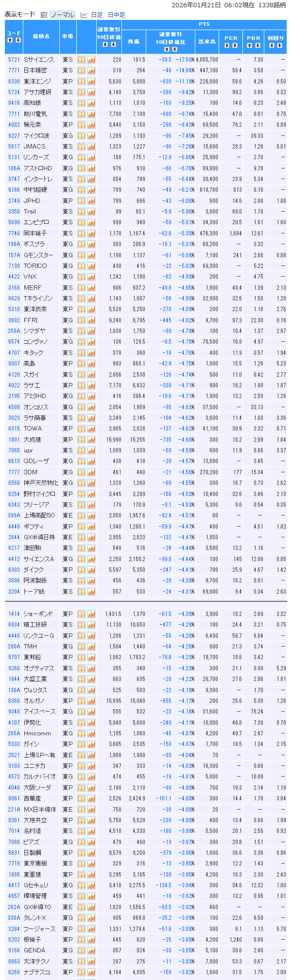This screenshot has width=292, height=980.
Task: Sort PTS 20日終値比 column descending
Action: pyautogui.click(x=175, y=49)
